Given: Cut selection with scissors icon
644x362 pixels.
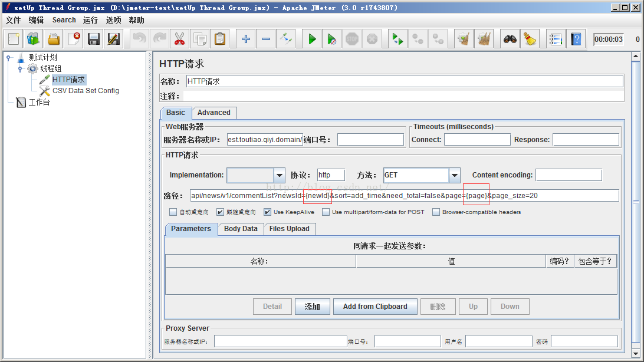Looking at the screenshot, I should [179, 40].
